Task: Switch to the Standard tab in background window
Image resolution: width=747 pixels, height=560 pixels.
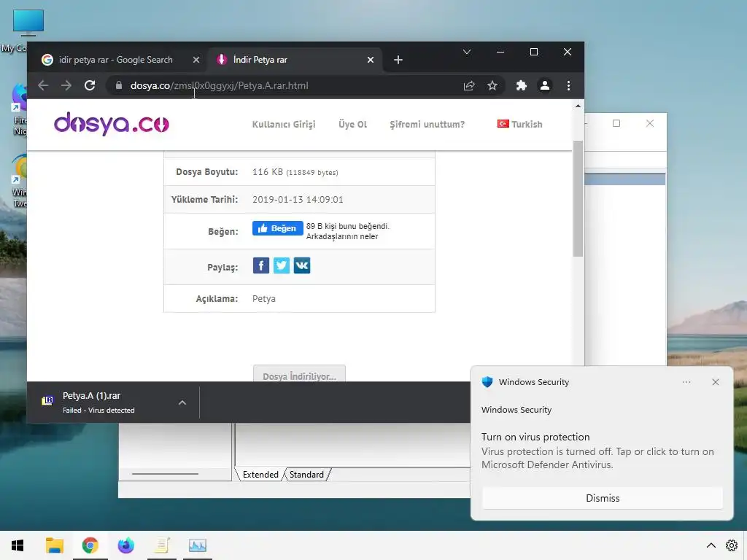Action: [306, 475]
